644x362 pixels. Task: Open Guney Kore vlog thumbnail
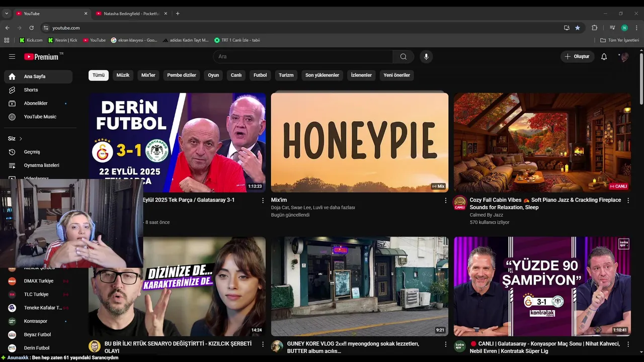pyautogui.click(x=360, y=286)
